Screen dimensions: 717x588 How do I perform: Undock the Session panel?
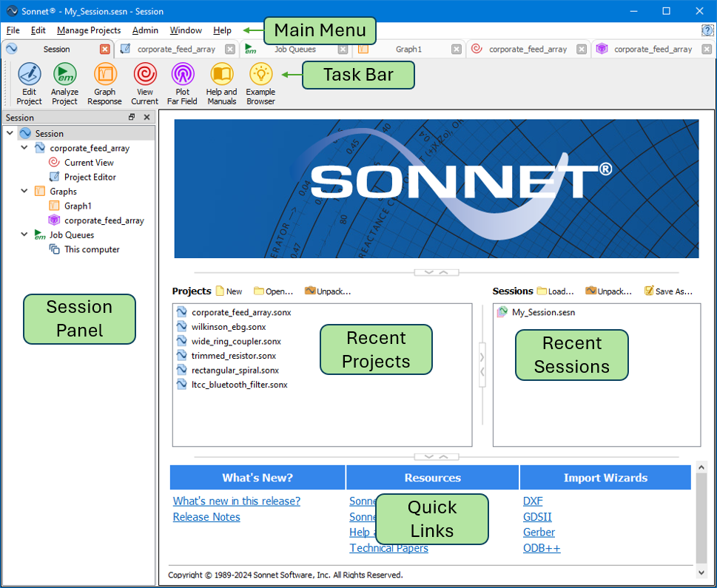(132, 117)
